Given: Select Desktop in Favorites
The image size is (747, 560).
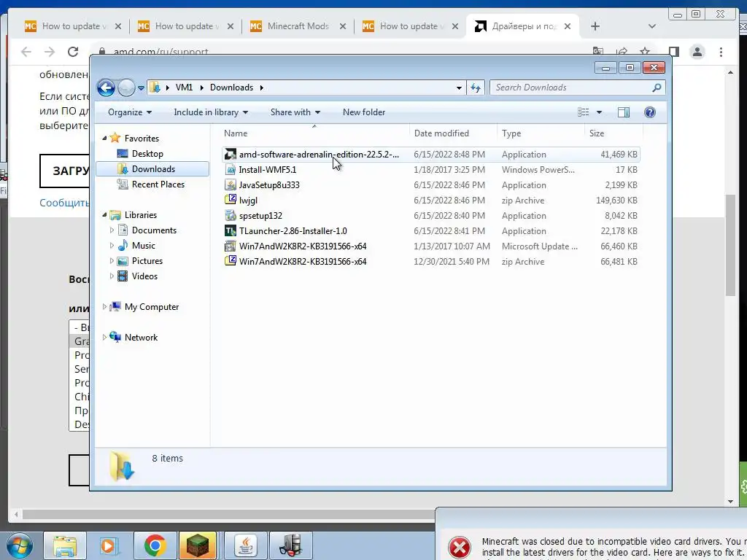Looking at the screenshot, I should (x=147, y=154).
